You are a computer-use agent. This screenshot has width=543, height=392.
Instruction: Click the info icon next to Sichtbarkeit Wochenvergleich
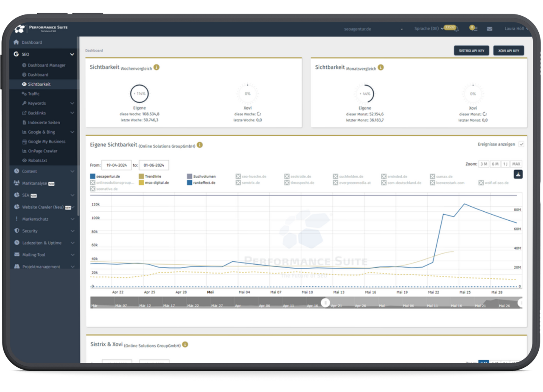pyautogui.click(x=157, y=67)
